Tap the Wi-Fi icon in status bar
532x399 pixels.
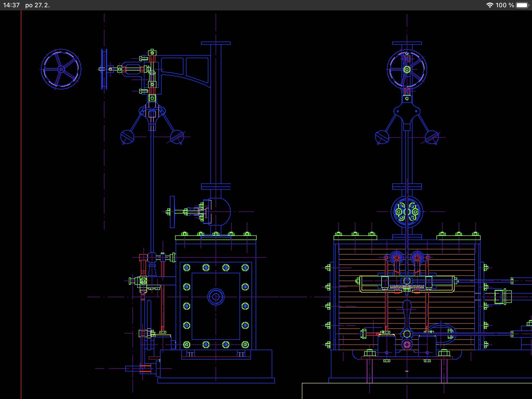490,5
